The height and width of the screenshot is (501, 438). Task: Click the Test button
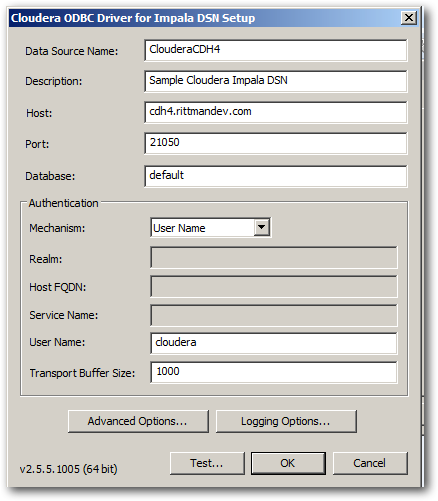pos(207,463)
